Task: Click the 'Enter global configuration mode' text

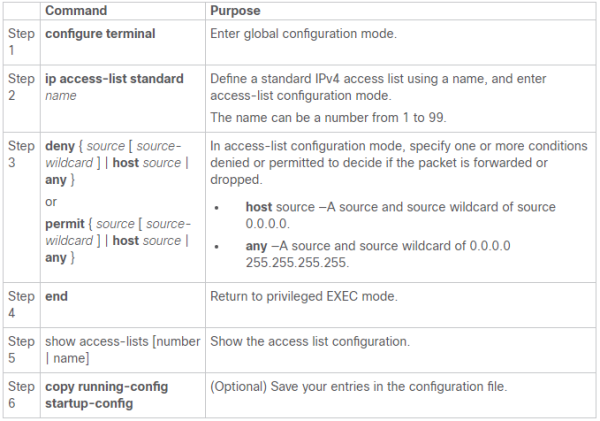Action: point(303,34)
